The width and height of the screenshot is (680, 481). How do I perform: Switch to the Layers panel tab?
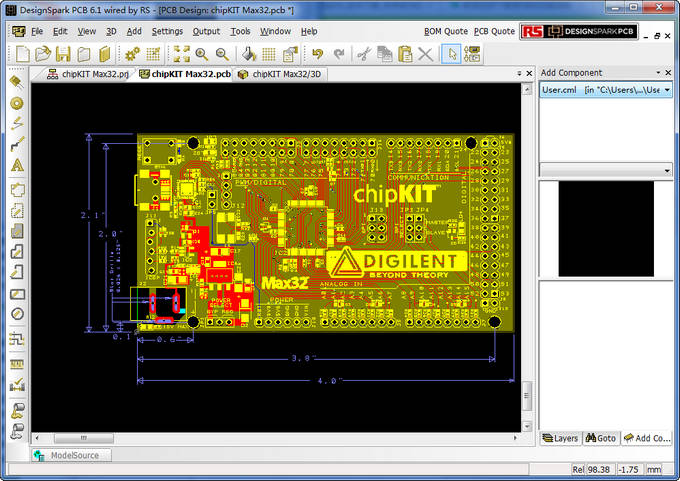pos(560,438)
